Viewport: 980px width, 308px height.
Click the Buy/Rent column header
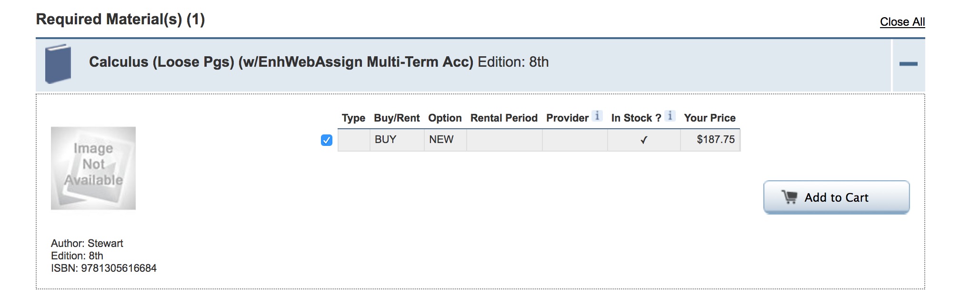tap(397, 118)
